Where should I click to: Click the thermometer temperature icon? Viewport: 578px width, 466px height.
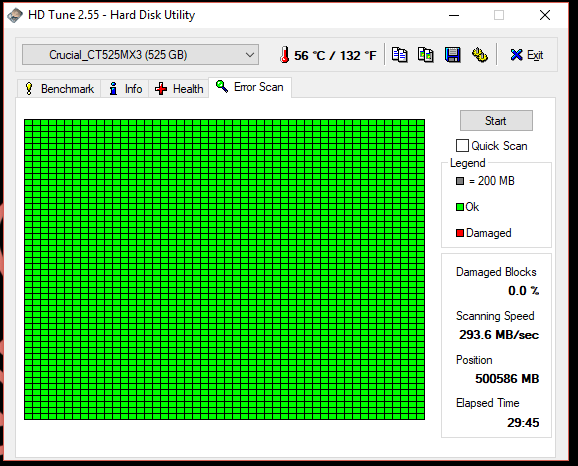[x=285, y=55]
